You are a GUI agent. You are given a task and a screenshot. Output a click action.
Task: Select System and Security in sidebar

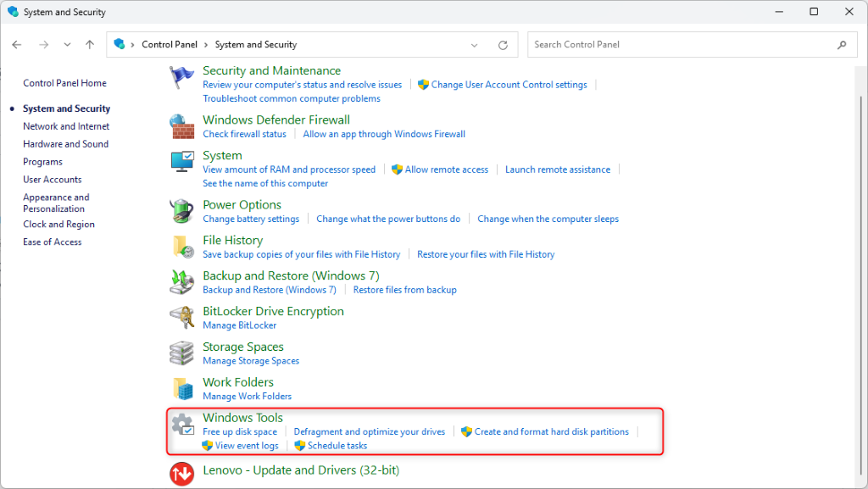pos(66,108)
